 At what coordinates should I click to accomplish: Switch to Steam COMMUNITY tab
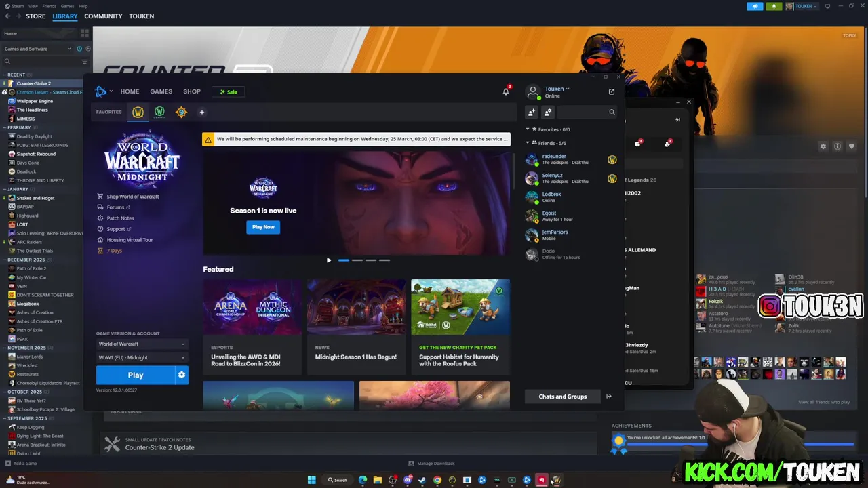pos(103,16)
